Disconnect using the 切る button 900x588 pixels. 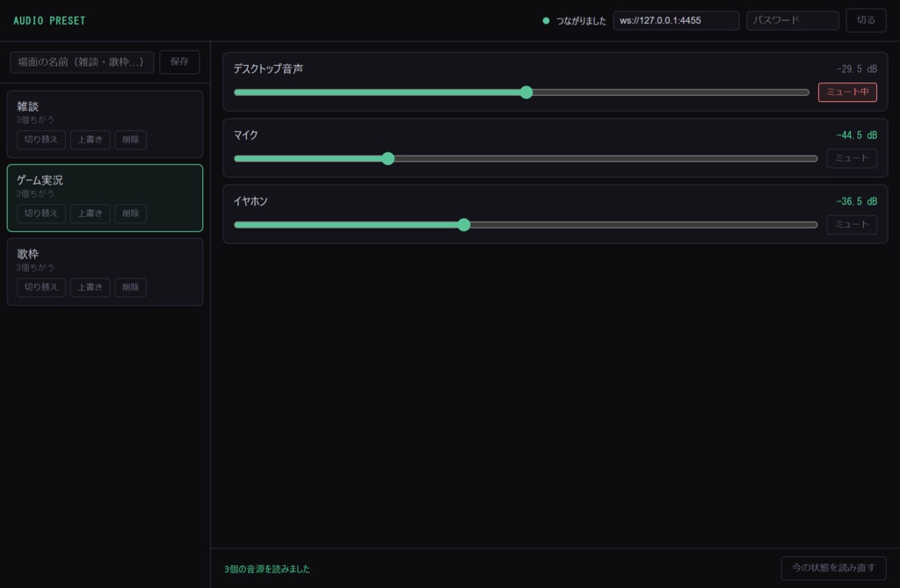pos(866,21)
